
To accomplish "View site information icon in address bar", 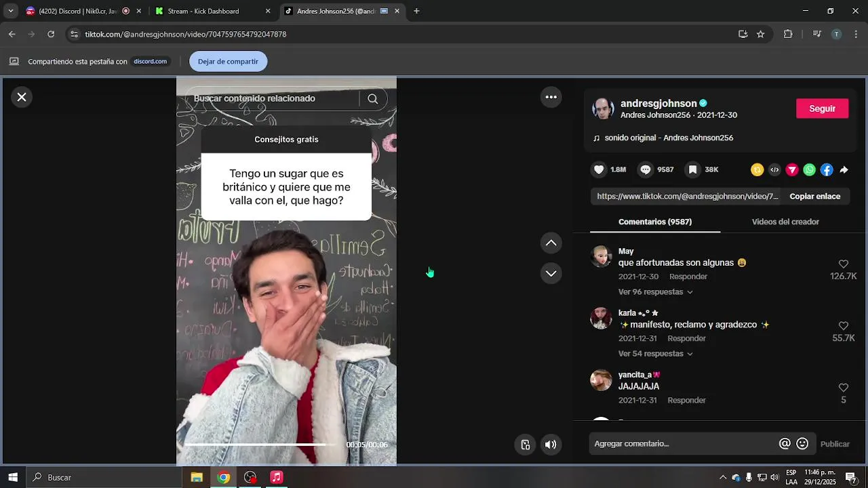I will pos(75,34).
